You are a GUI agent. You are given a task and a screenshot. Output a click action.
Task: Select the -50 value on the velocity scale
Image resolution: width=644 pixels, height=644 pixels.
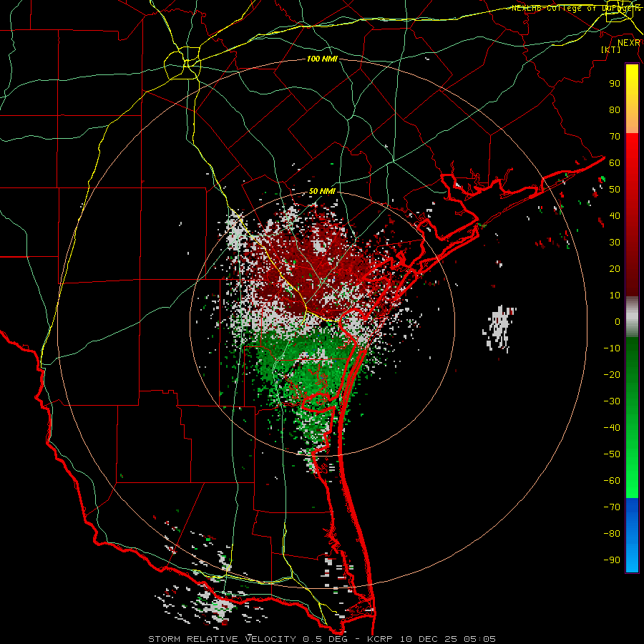click(612, 454)
